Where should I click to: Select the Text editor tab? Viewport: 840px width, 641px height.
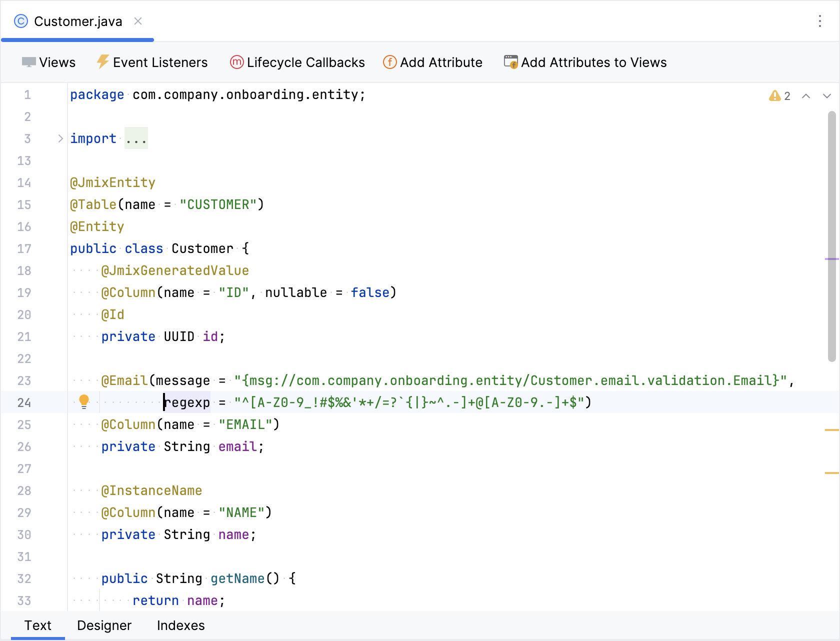tap(38, 625)
